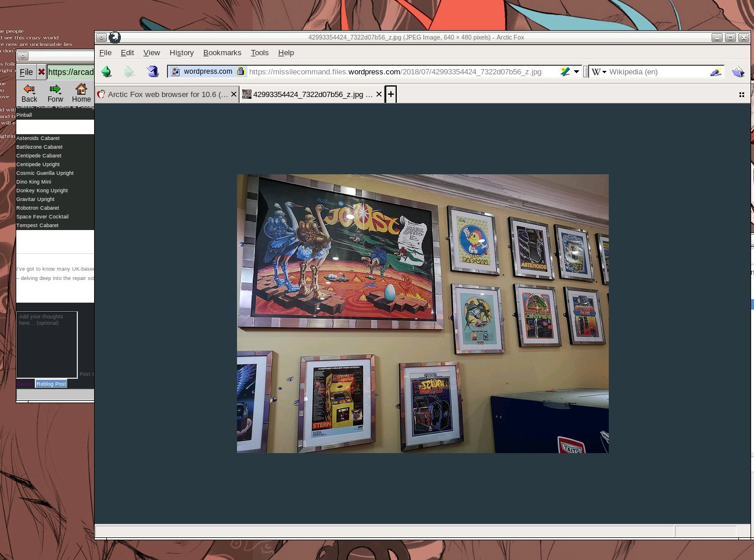Viewport: 754px width, 560px height.
Task: Open the Wikipedia search engine selector
Action: tap(599, 72)
